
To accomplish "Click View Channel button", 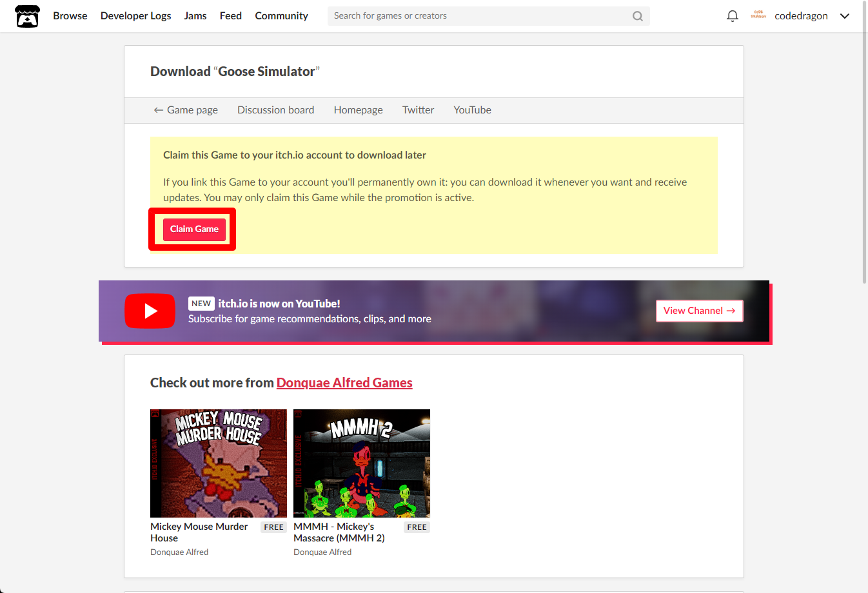I will click(x=700, y=311).
